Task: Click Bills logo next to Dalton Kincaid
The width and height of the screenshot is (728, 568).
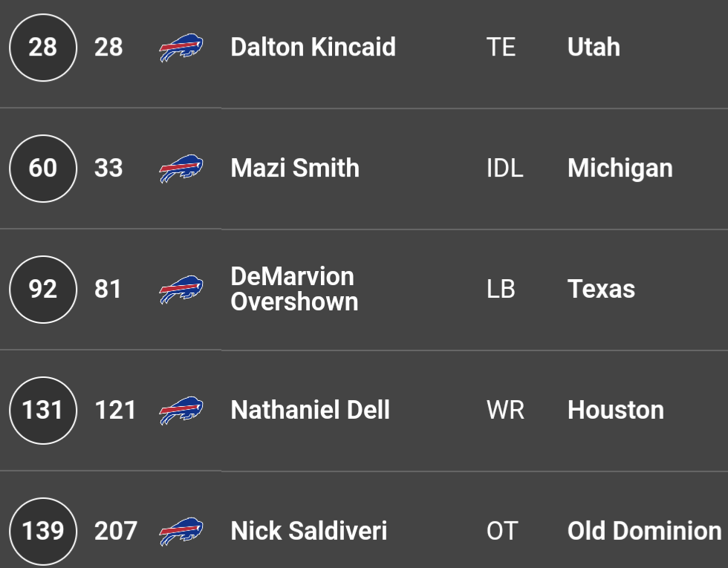Action: [x=181, y=48]
